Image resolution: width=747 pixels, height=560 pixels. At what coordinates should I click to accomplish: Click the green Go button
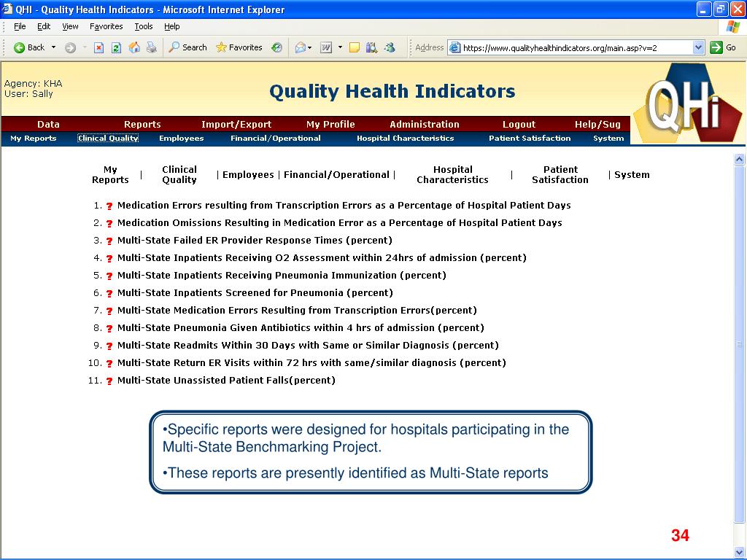(723, 47)
